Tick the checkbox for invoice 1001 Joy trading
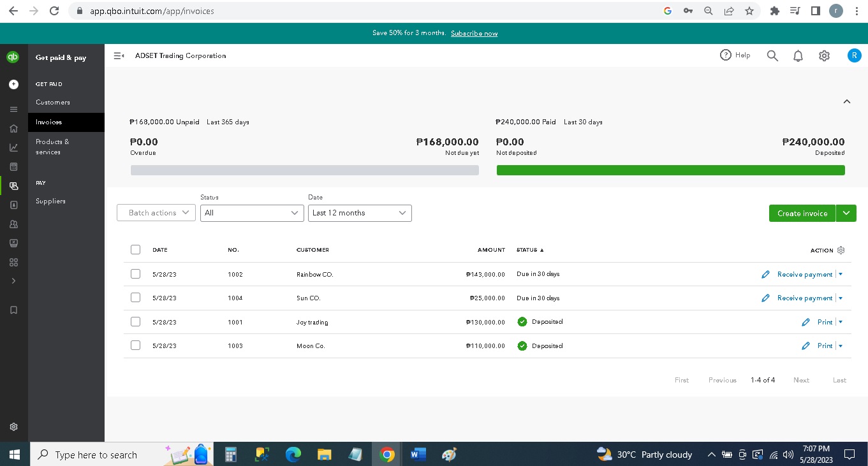 [135, 322]
